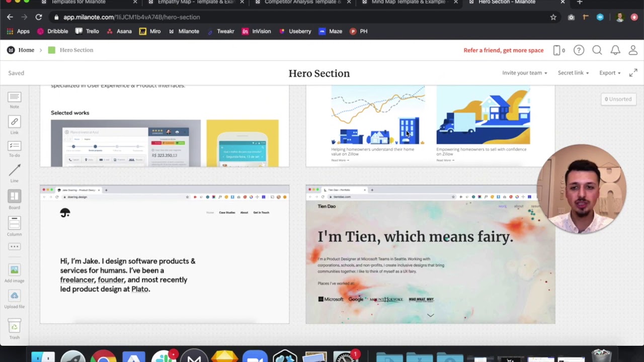The image size is (644, 362).
Task: Open the Export dropdown
Action: (x=610, y=73)
